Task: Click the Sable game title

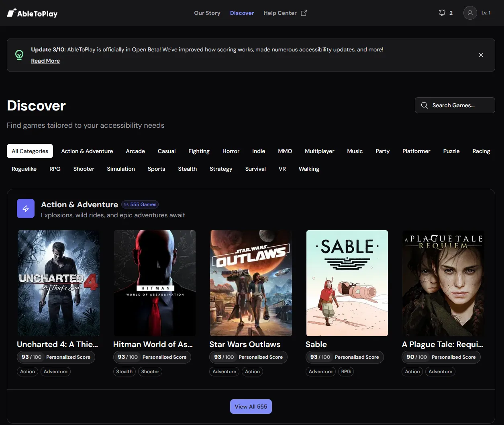Action: click(316, 344)
